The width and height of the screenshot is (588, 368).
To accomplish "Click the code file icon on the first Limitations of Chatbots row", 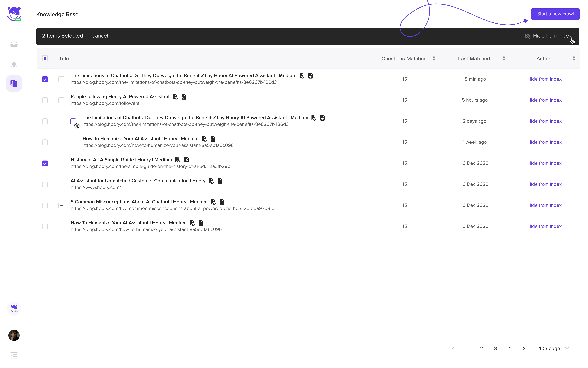I will [x=311, y=76].
